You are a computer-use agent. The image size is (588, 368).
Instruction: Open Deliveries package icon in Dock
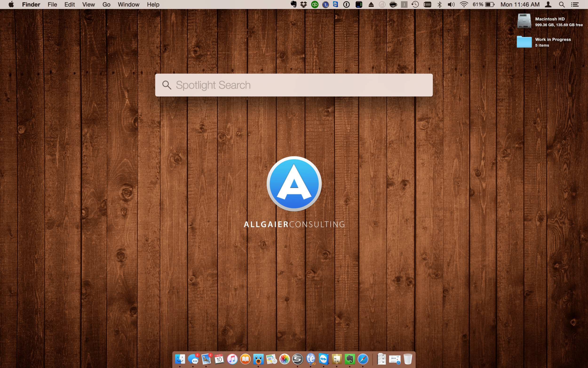[x=337, y=359]
